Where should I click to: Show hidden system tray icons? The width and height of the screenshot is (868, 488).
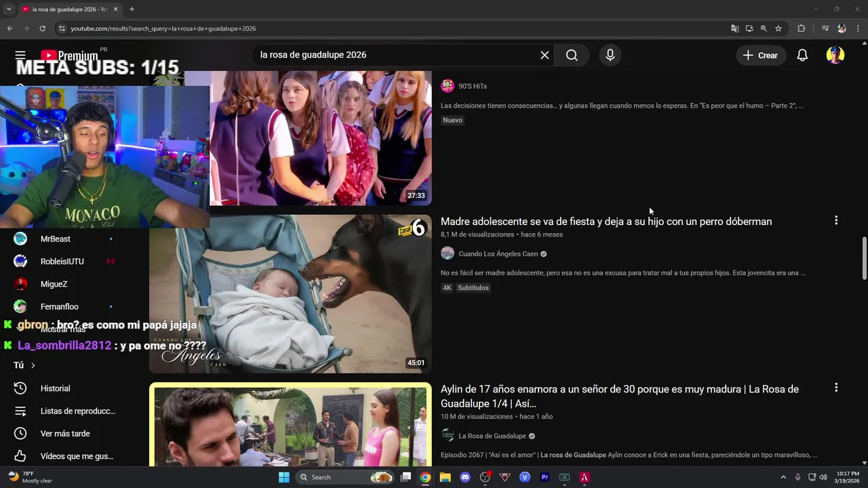tap(783, 477)
